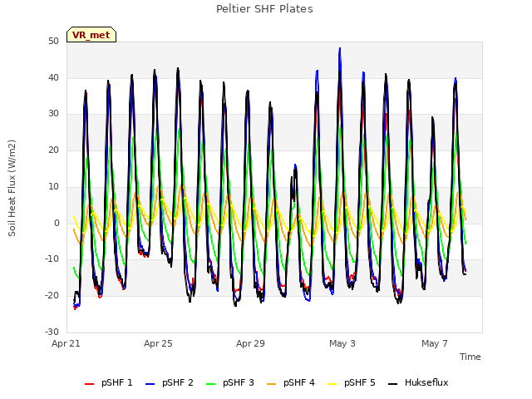
Task: Click the orange pSHF 4 legend swatch
Action: (x=272, y=384)
